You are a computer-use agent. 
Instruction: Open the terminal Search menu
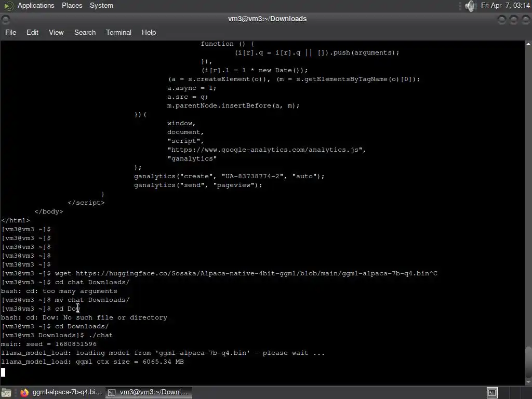coord(85,32)
